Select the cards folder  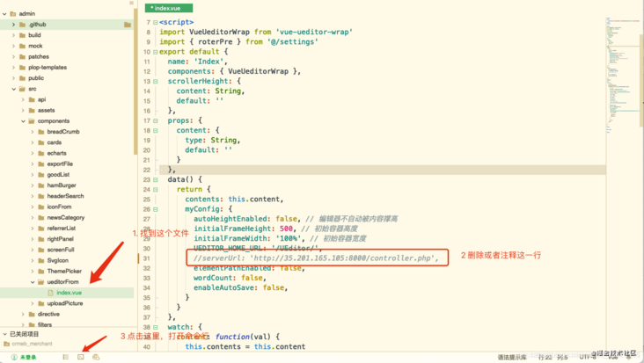[55, 142]
